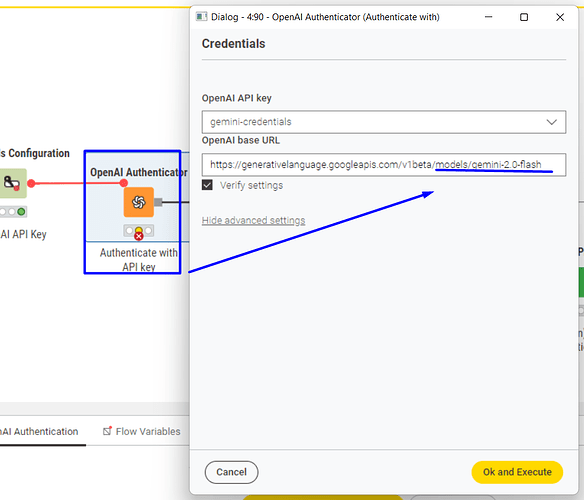
Task: Click the Flow Variables tab icon
Action: 107,431
